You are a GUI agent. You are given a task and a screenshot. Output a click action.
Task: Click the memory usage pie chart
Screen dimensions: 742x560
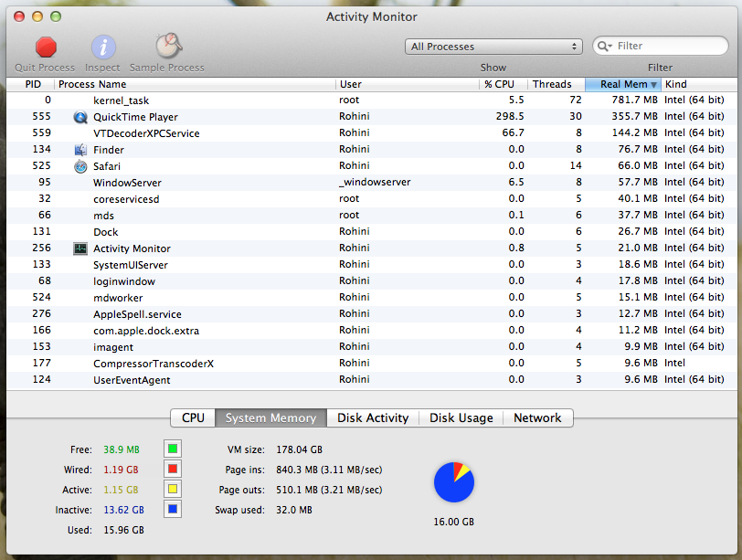(454, 482)
